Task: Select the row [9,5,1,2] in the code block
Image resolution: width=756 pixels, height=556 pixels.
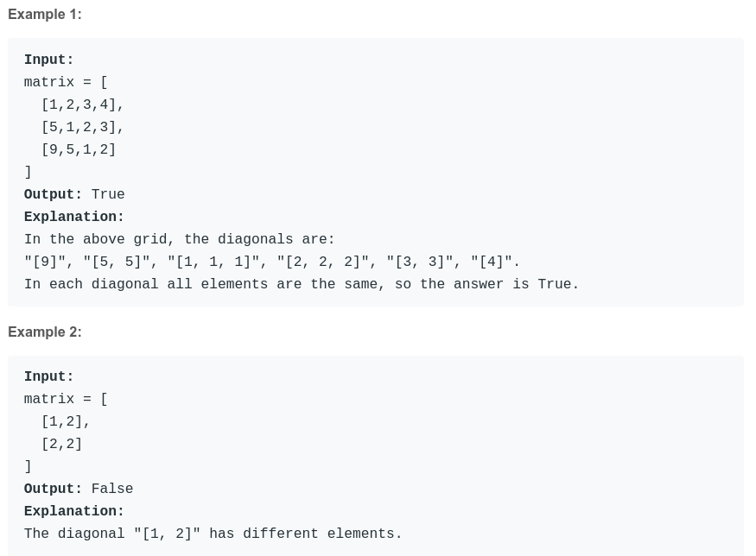Action: point(79,149)
